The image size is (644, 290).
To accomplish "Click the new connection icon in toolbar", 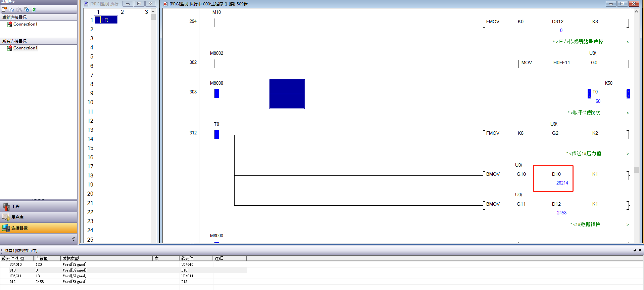I will click(4, 10).
